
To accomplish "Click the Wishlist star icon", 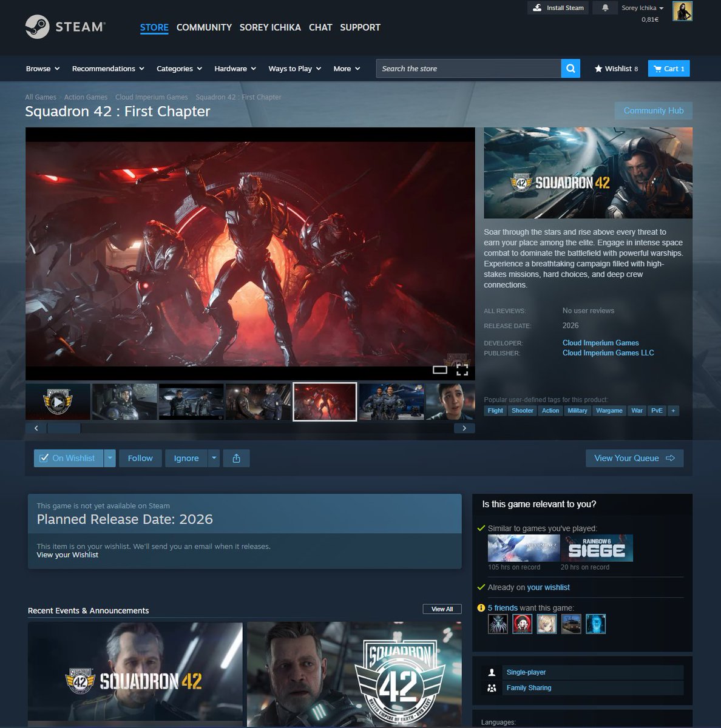I will pos(598,69).
